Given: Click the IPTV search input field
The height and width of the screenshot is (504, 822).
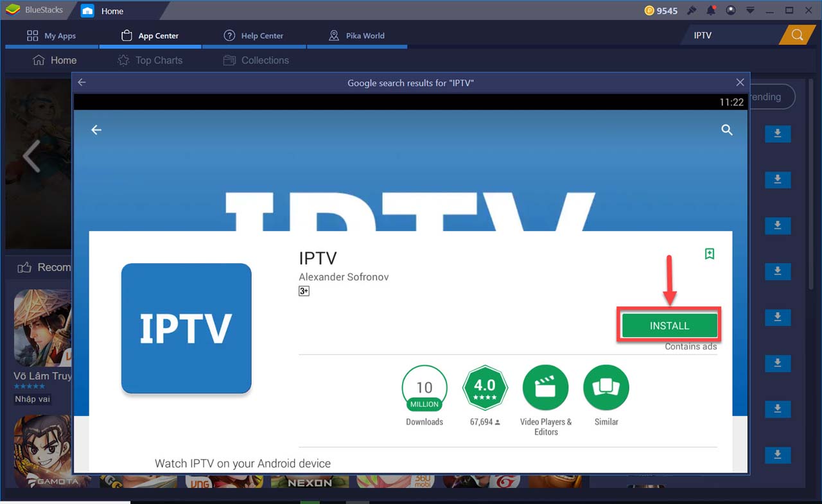Looking at the screenshot, I should (732, 35).
